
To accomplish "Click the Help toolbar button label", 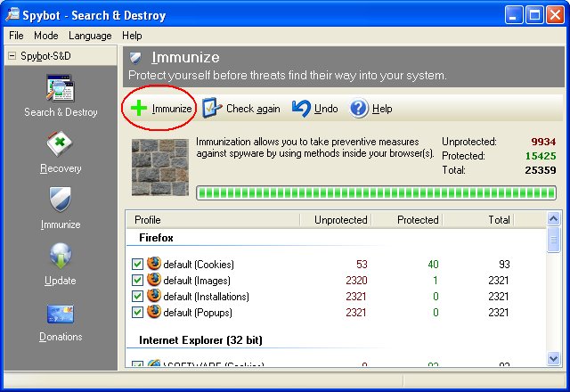I will pyautogui.click(x=382, y=109).
